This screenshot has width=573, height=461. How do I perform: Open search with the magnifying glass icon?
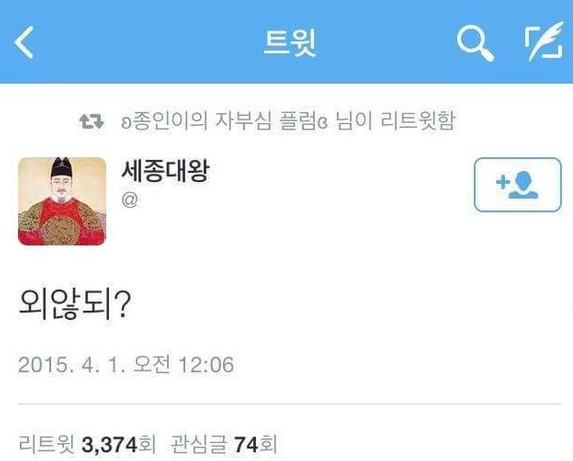click(475, 43)
